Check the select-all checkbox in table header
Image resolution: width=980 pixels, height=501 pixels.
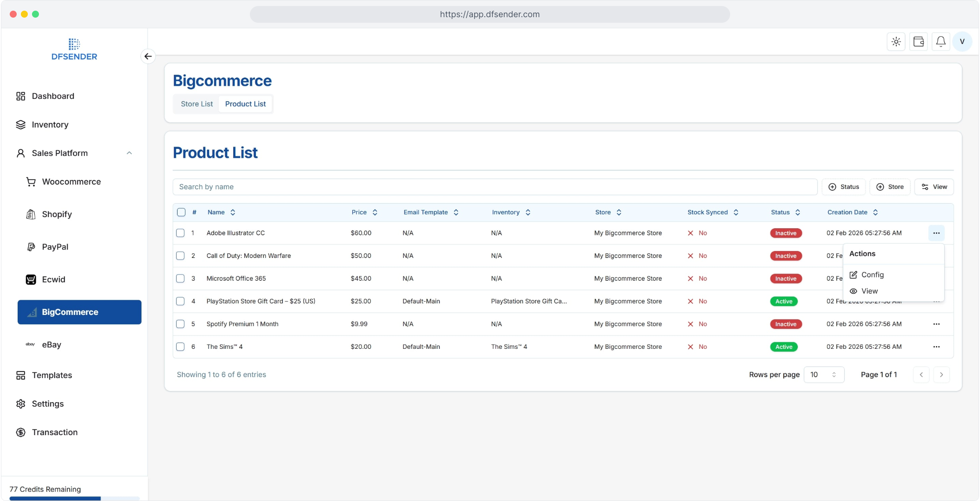click(181, 212)
